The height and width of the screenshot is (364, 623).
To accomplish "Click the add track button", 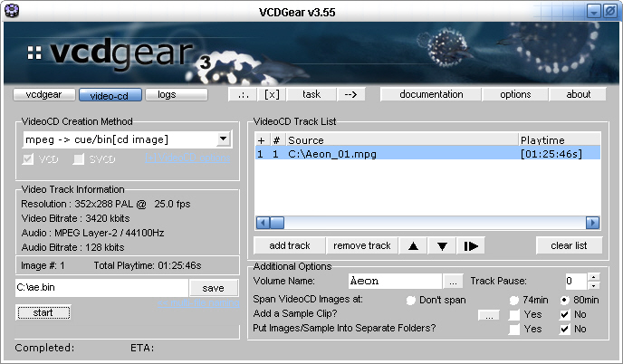I will 290,246.
